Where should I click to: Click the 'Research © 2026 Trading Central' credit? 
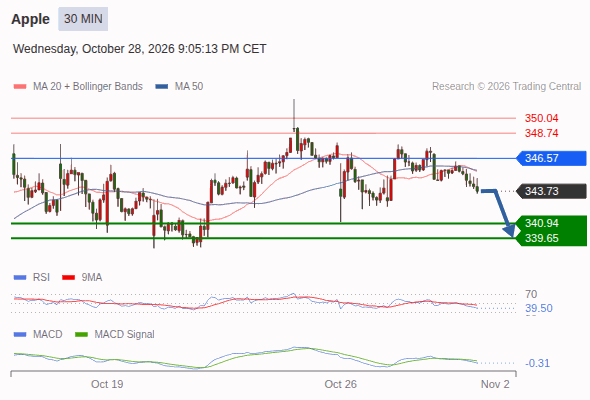click(506, 87)
